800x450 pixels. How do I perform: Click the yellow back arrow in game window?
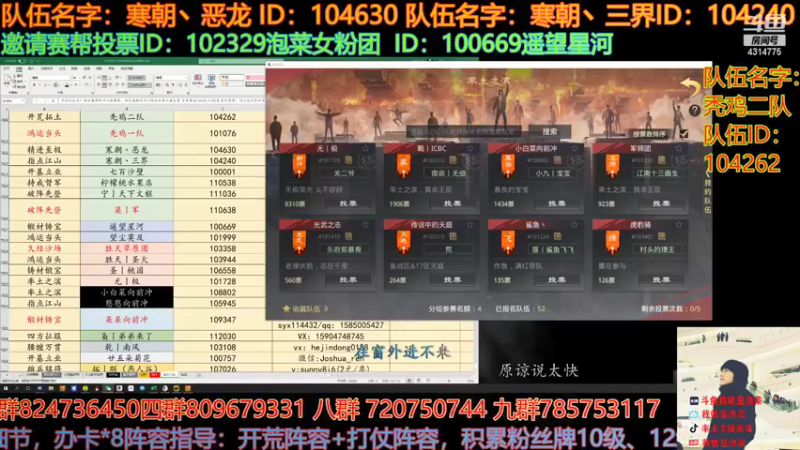click(690, 86)
